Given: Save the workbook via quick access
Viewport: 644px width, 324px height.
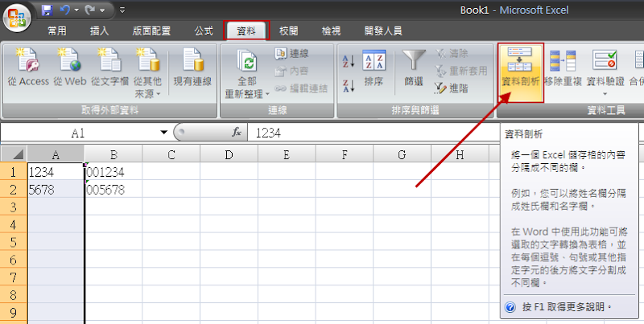Looking at the screenshot, I should click(47, 10).
